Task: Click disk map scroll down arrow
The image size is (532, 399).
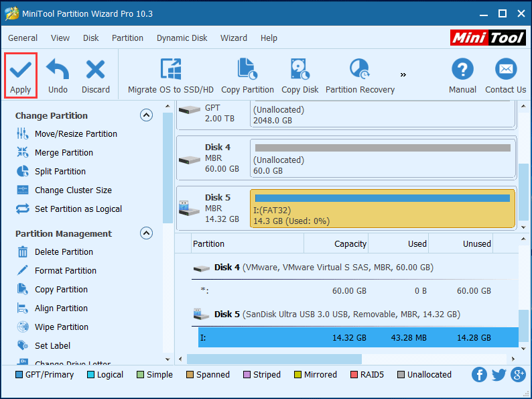Action: click(x=523, y=227)
